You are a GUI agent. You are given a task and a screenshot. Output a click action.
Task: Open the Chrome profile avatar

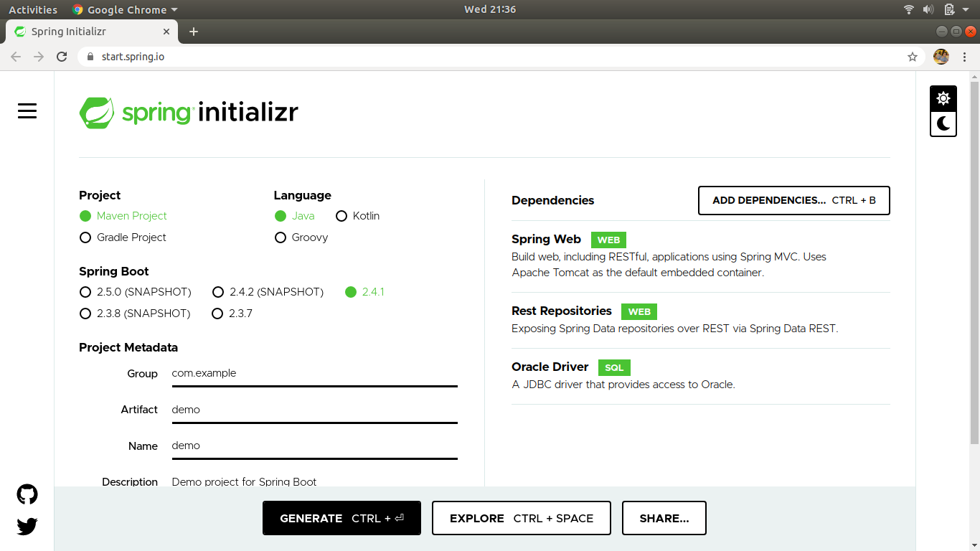(941, 57)
